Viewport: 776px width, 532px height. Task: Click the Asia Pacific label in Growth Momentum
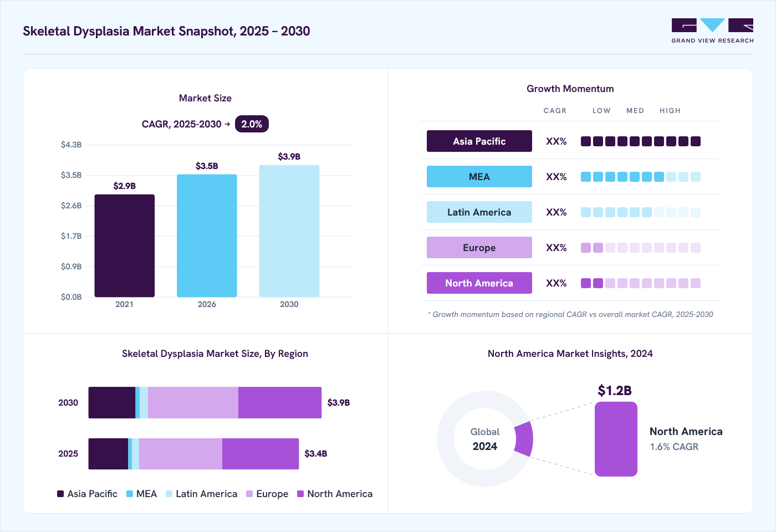click(479, 141)
